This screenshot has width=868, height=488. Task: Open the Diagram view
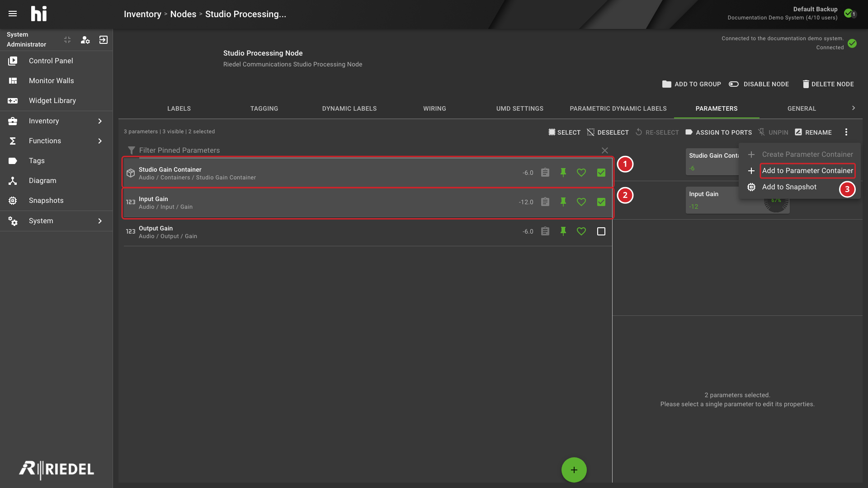pyautogui.click(x=57, y=181)
